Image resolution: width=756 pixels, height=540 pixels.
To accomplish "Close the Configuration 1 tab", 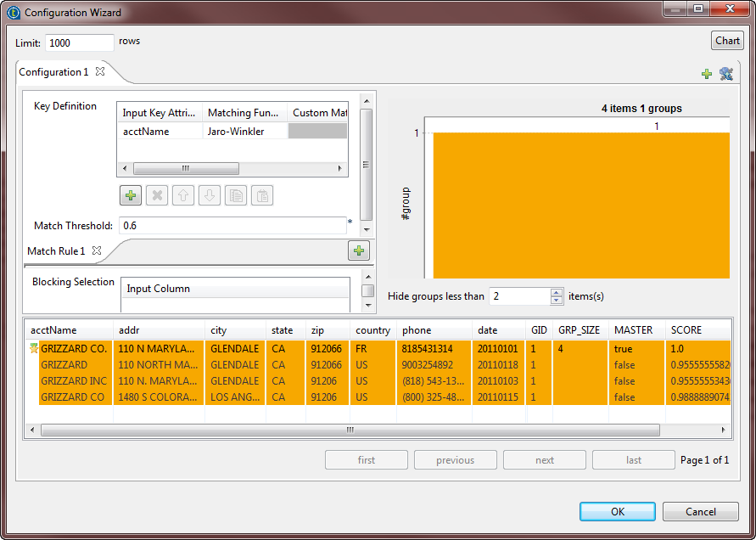I will click(99, 73).
